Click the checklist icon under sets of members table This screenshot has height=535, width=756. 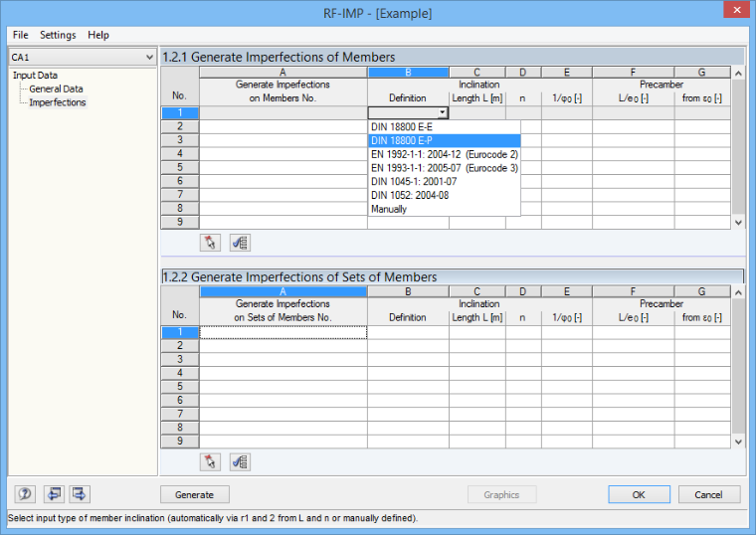click(240, 461)
